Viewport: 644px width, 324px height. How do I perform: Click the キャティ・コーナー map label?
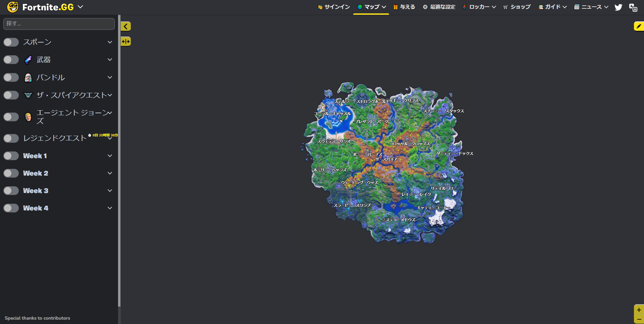(434, 208)
